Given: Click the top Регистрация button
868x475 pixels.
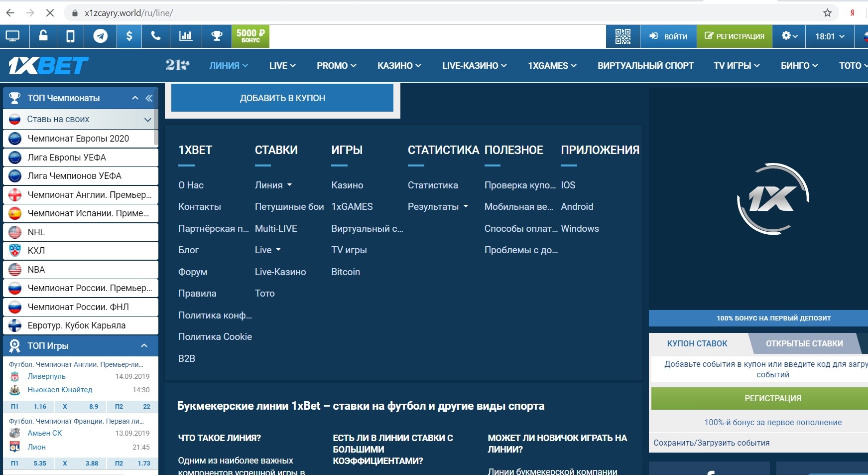Looking at the screenshot, I should point(735,36).
